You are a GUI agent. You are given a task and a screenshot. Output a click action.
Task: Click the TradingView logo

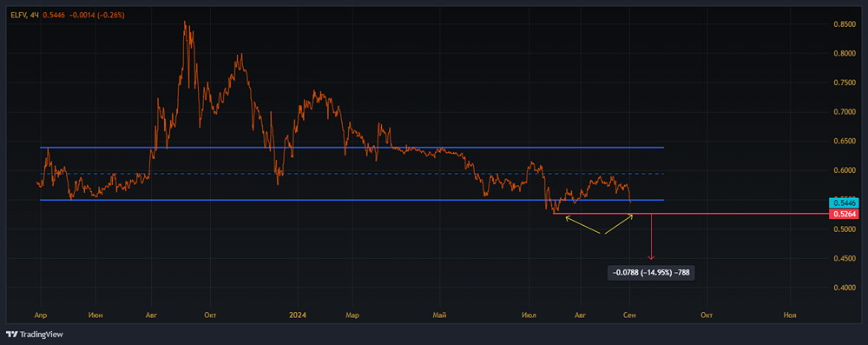[x=35, y=334]
